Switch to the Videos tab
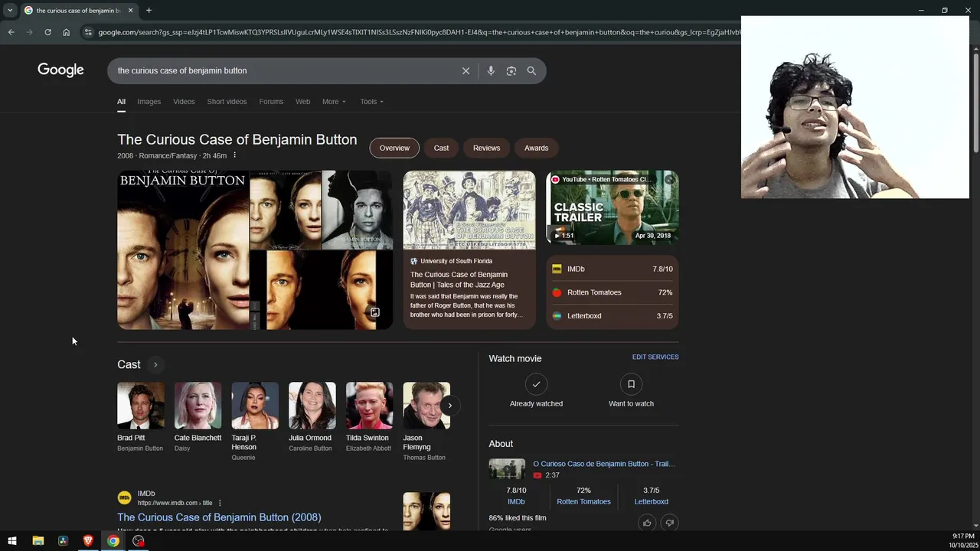This screenshot has height=551, width=980. click(x=184, y=102)
